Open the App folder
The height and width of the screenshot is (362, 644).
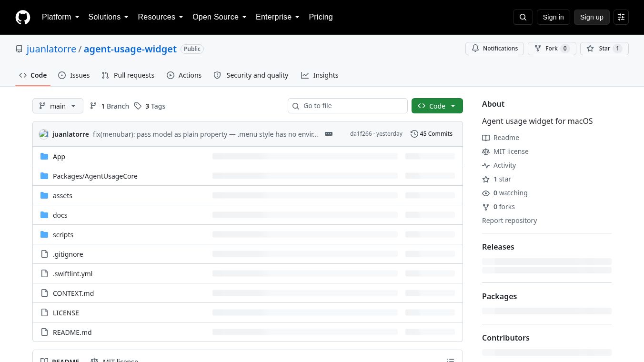coord(59,157)
